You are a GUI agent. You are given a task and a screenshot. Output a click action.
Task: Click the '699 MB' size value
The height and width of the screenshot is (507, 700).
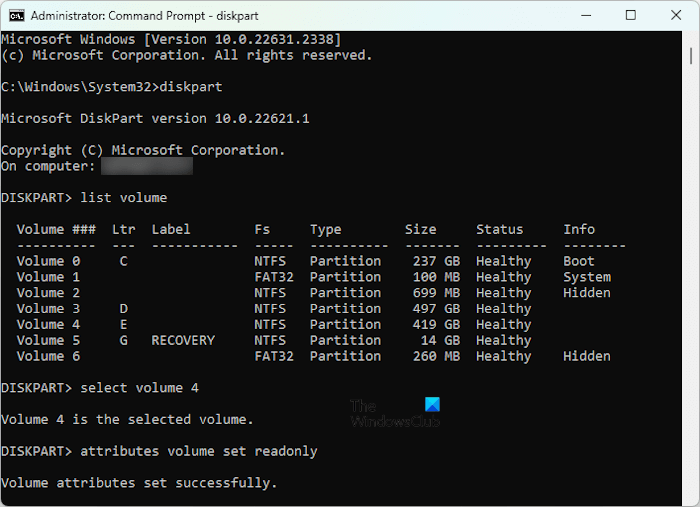(436, 293)
